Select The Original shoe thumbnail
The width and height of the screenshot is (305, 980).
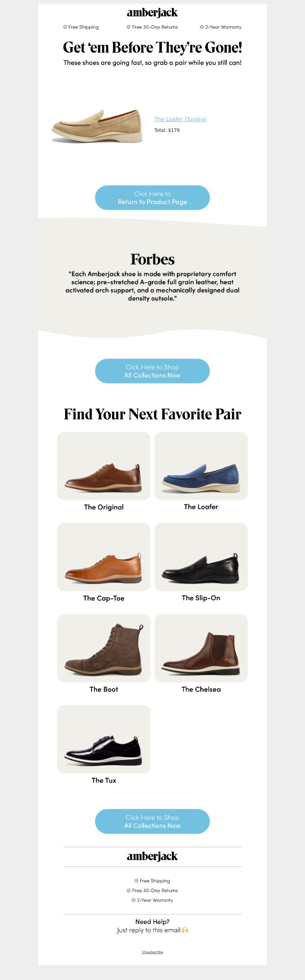click(104, 466)
